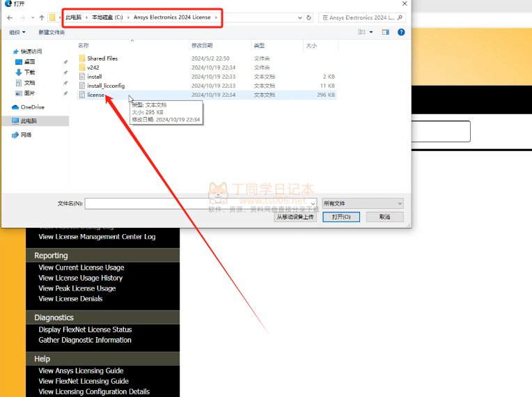Select 桌面 in navigation pane
The image size is (532, 397).
pos(26,62)
